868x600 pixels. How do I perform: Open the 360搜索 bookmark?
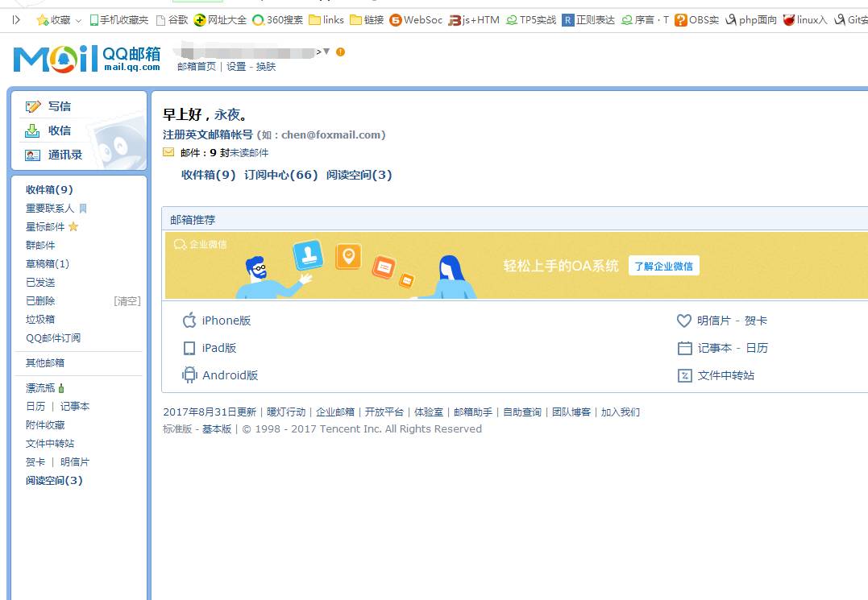(x=277, y=20)
